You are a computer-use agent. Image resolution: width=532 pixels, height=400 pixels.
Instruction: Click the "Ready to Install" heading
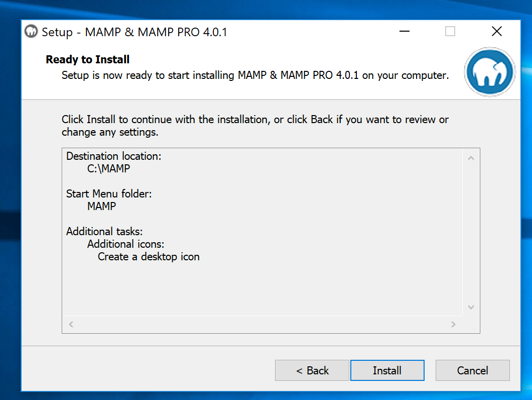88,59
